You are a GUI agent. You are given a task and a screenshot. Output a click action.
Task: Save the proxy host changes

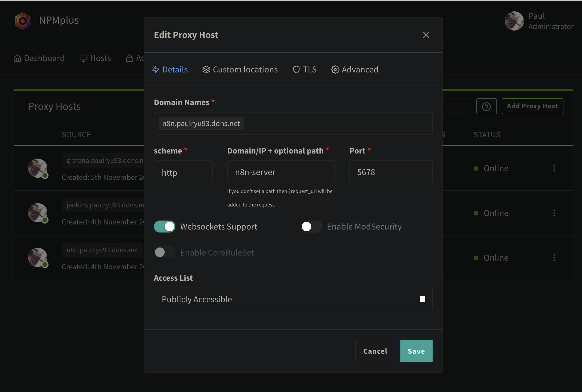click(416, 351)
